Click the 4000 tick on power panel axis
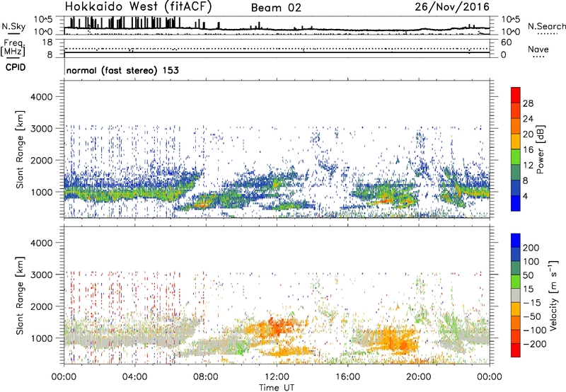This screenshot has width=566, height=392. [x=42, y=97]
